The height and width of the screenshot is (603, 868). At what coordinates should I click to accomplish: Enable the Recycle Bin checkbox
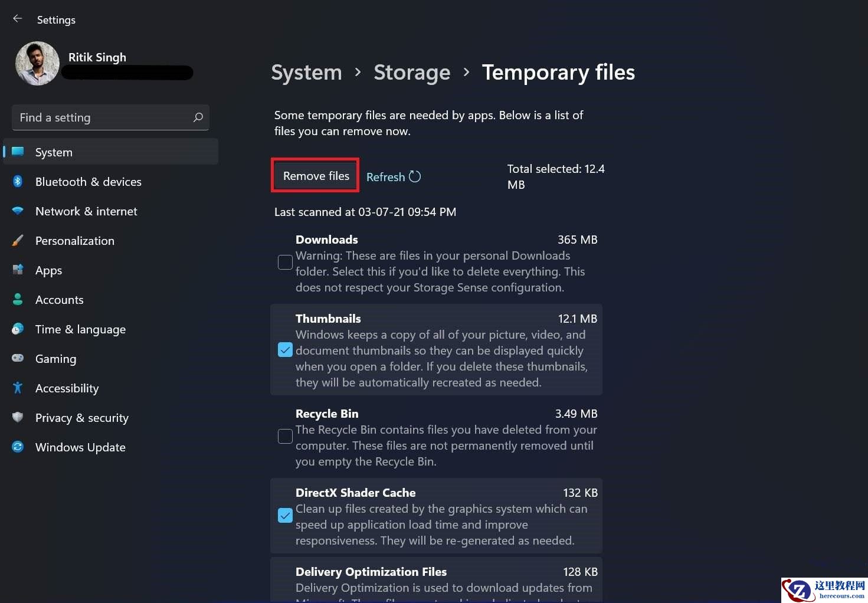pyautogui.click(x=285, y=436)
